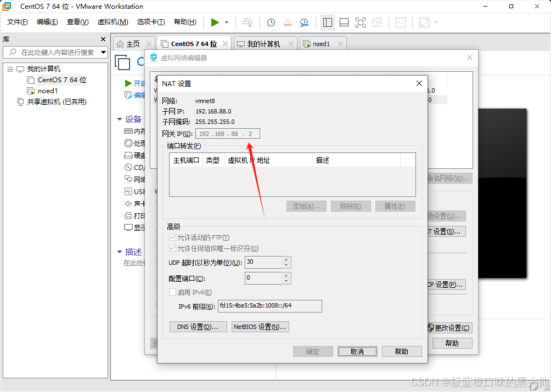Open the dropdown arrow next to power-on button

[x=227, y=22]
